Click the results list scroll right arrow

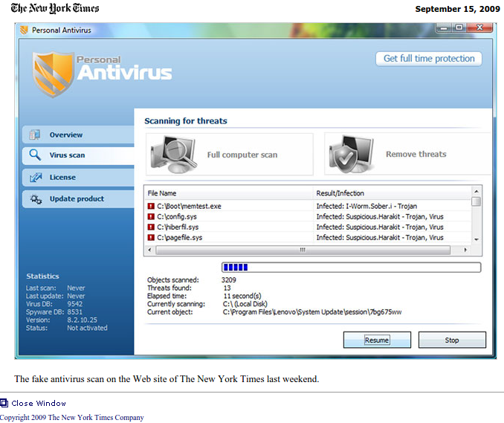click(465, 250)
